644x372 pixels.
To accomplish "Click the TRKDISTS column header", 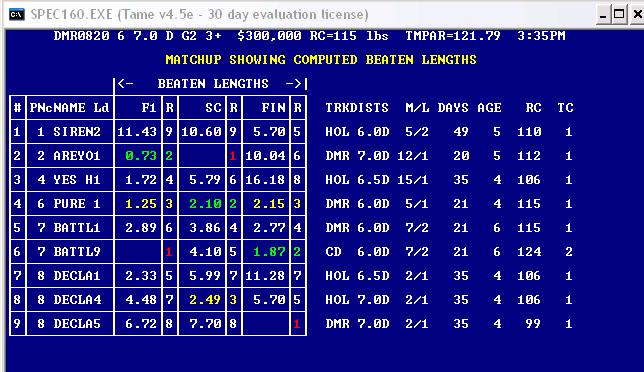I will pos(357,108).
